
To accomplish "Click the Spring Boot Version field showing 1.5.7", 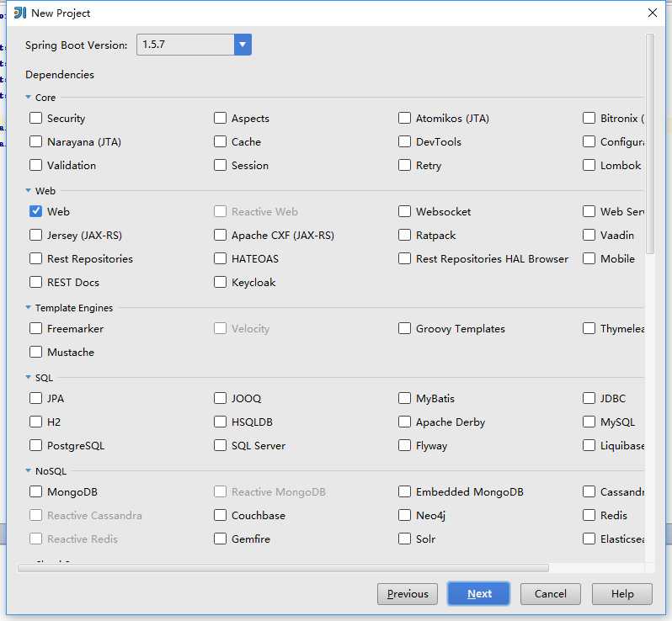I will click(185, 45).
